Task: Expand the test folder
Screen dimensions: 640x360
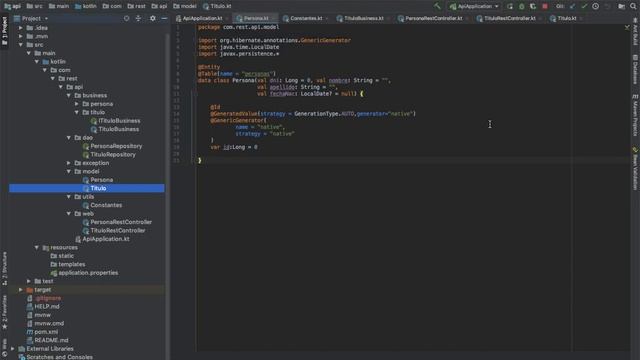Action: [29, 281]
